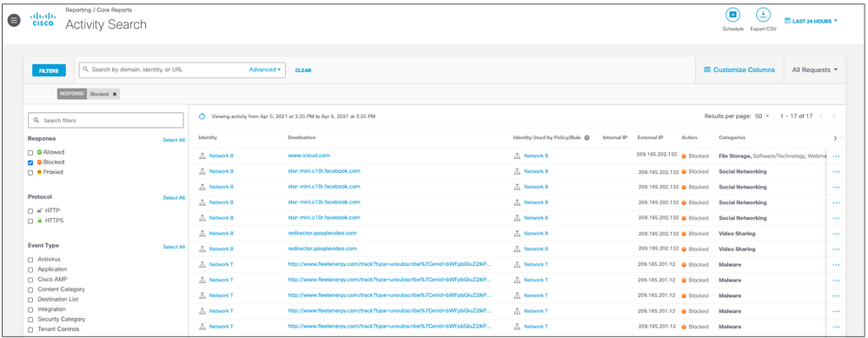Viewport: 868px width, 338px height.
Task: Check the Cisco AMP checkbox
Action: point(30,280)
